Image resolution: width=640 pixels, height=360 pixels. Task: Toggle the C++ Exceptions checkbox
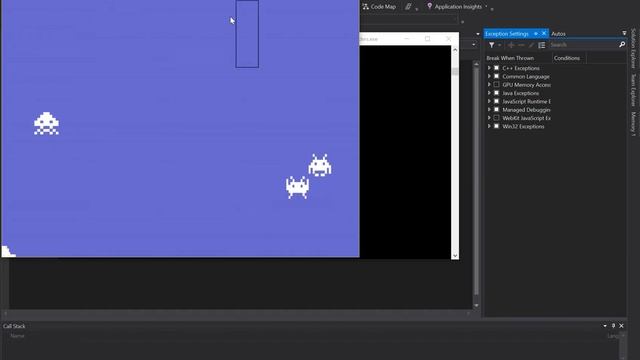[496, 68]
